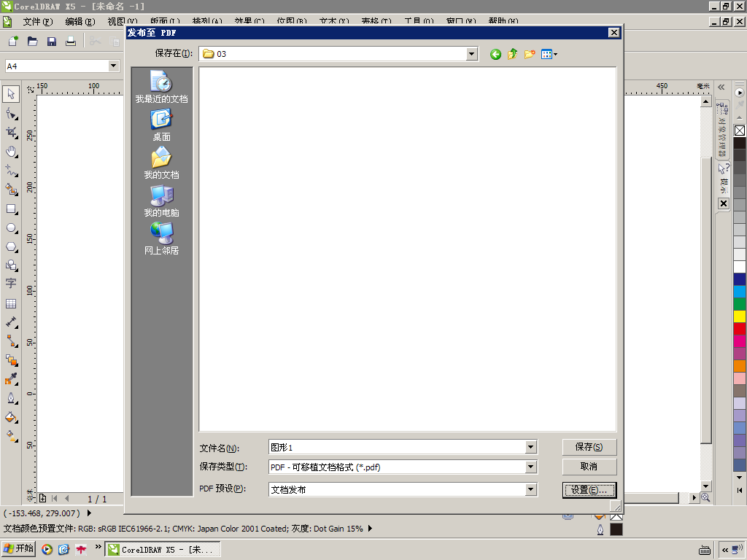Select the Table tool
747x560 pixels.
(x=11, y=303)
